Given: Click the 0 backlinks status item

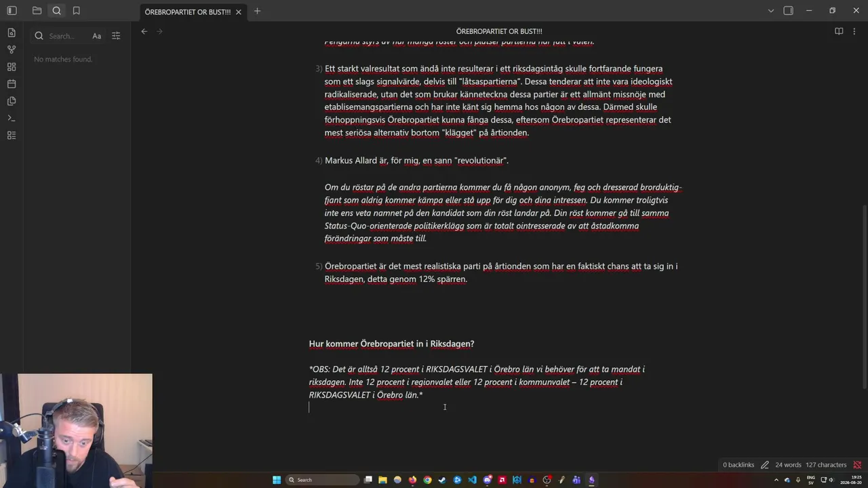Looking at the screenshot, I should coord(738,465).
